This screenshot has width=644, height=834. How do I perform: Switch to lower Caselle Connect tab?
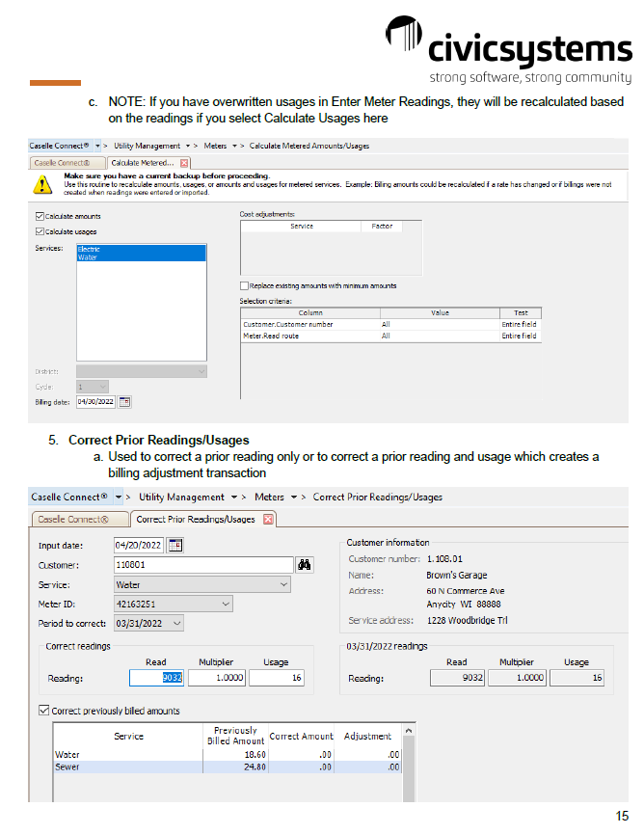[79, 519]
